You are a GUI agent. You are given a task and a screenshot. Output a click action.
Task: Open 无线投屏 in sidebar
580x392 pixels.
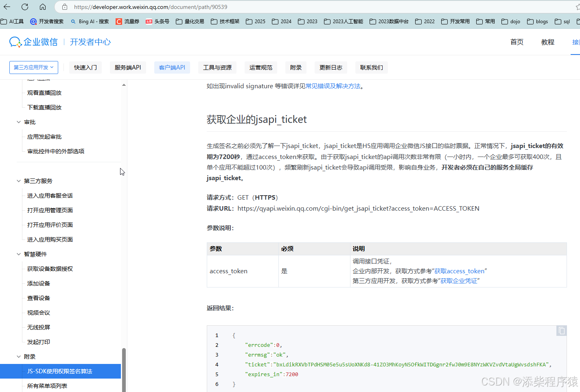tap(39, 327)
